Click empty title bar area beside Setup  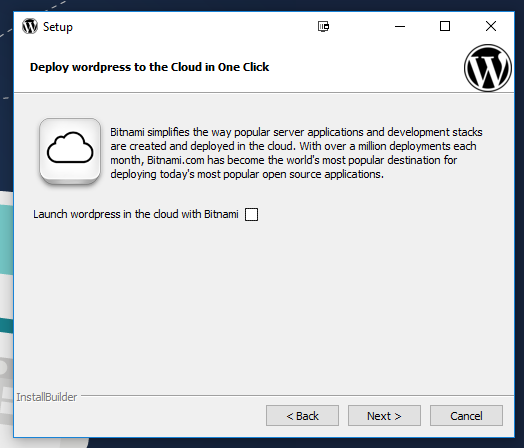tap(194, 26)
